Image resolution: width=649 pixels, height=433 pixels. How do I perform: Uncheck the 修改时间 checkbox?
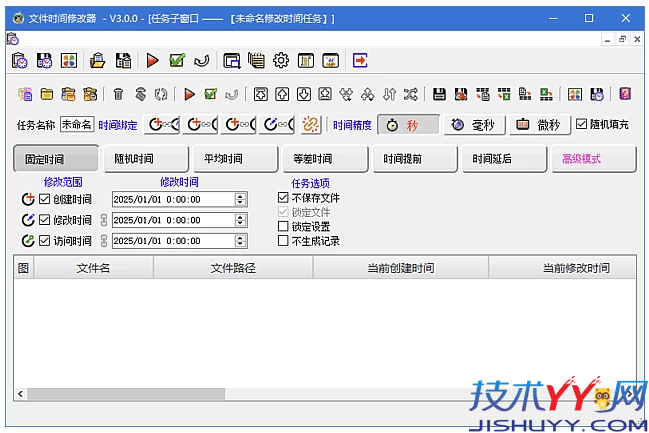(x=44, y=220)
